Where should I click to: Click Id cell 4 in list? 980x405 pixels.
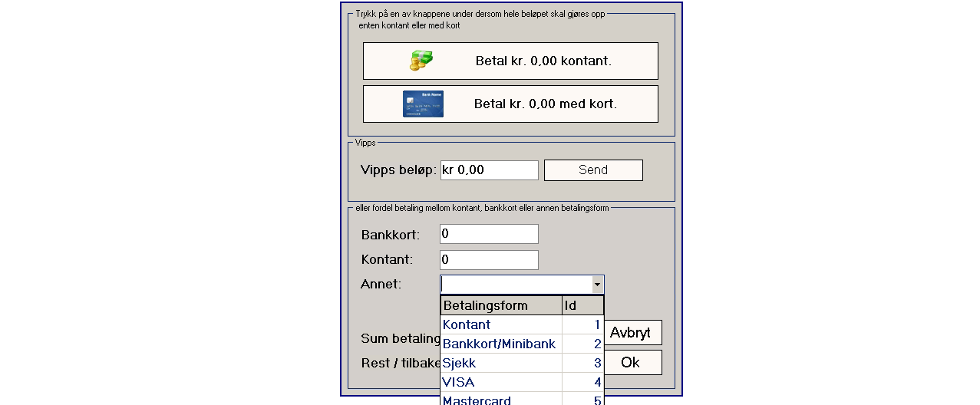click(x=583, y=382)
